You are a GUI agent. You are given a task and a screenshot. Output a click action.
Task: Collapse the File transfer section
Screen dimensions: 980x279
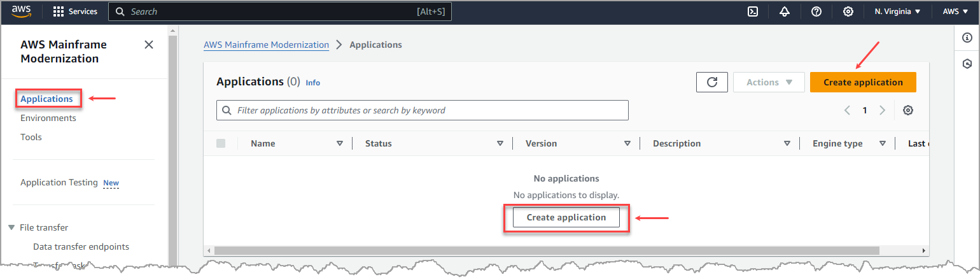click(11, 227)
